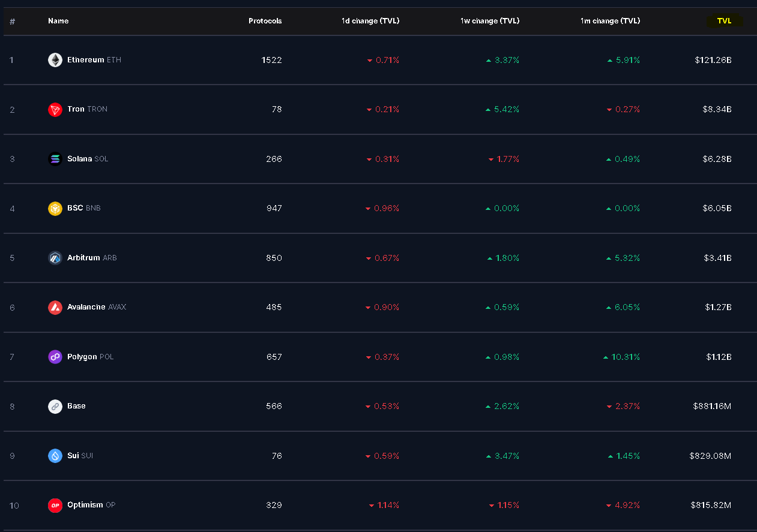The height and width of the screenshot is (532, 757).
Task: Click Optimism protocols count 329
Action: point(274,506)
